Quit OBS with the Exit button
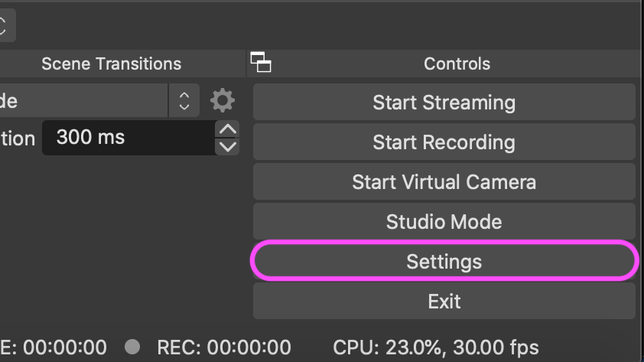The width and height of the screenshot is (644, 362). pos(444,302)
